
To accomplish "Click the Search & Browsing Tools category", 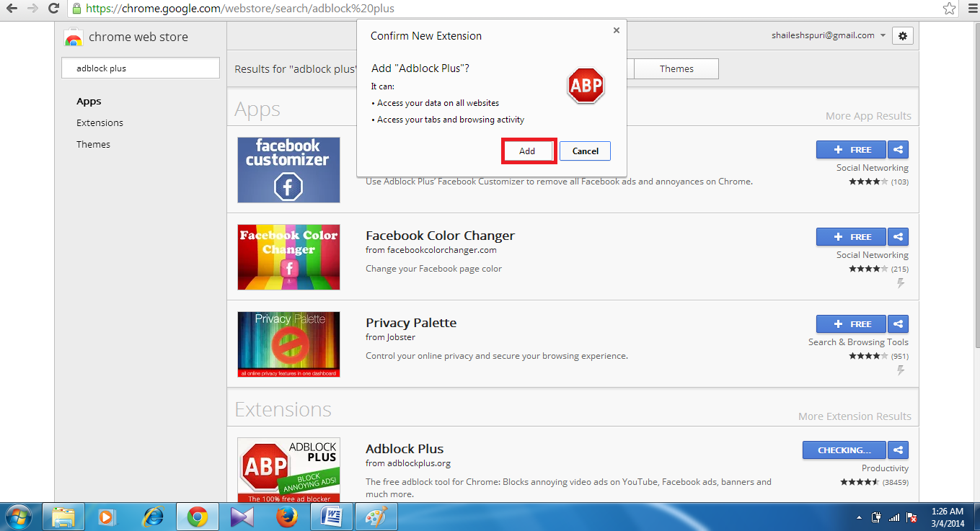I will tap(858, 342).
